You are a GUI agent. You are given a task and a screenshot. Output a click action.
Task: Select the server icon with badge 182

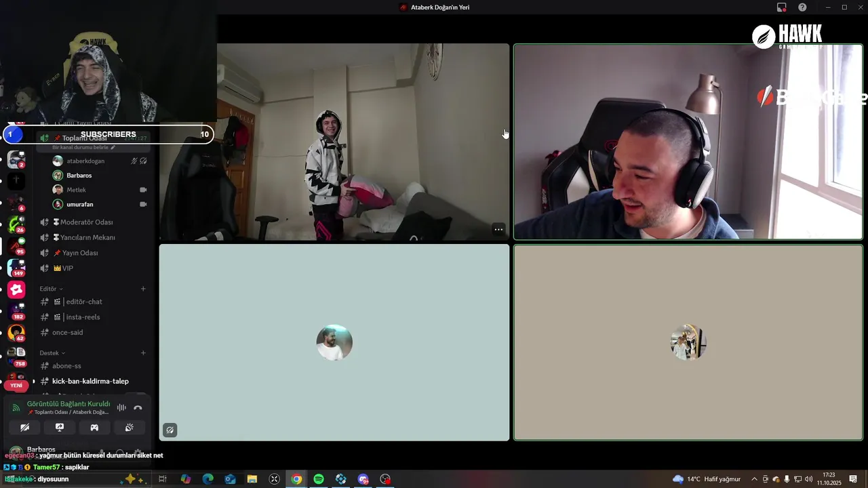tap(16, 311)
